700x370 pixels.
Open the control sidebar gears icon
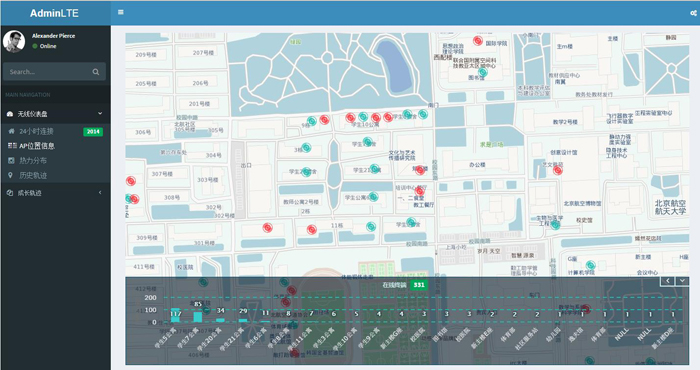693,13
